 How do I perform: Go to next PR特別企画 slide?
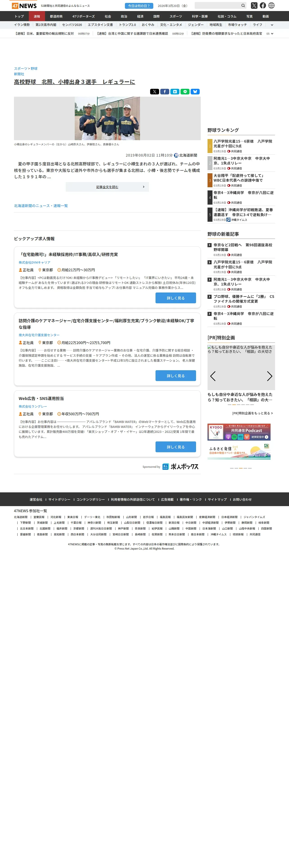269,376
